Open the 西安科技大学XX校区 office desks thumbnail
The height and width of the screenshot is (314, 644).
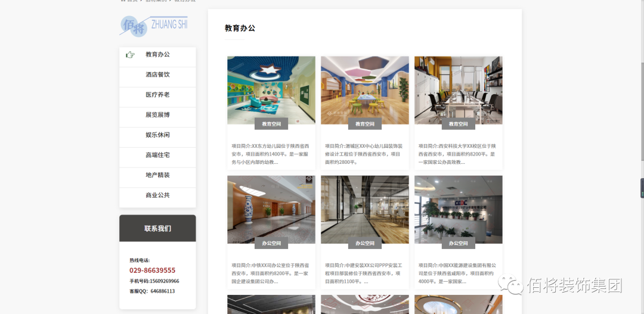click(459, 91)
